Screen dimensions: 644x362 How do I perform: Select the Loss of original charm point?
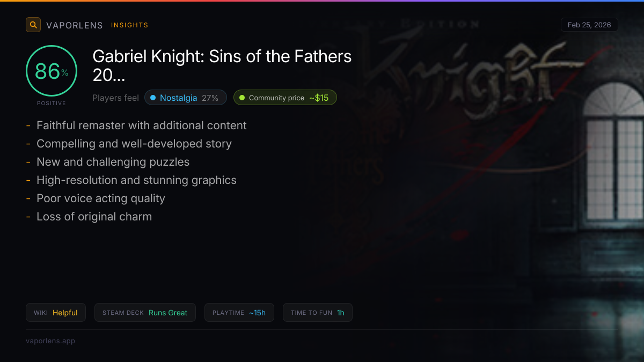pos(94,217)
